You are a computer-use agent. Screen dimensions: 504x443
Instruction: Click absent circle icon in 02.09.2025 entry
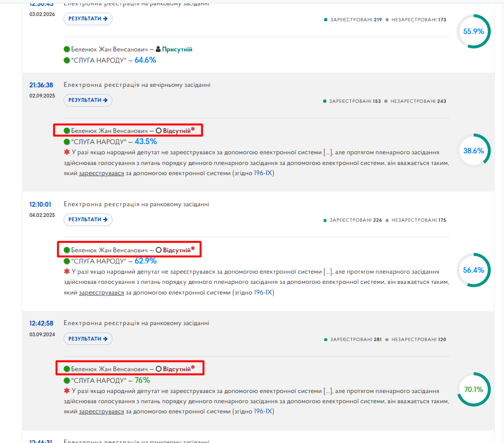tap(159, 131)
